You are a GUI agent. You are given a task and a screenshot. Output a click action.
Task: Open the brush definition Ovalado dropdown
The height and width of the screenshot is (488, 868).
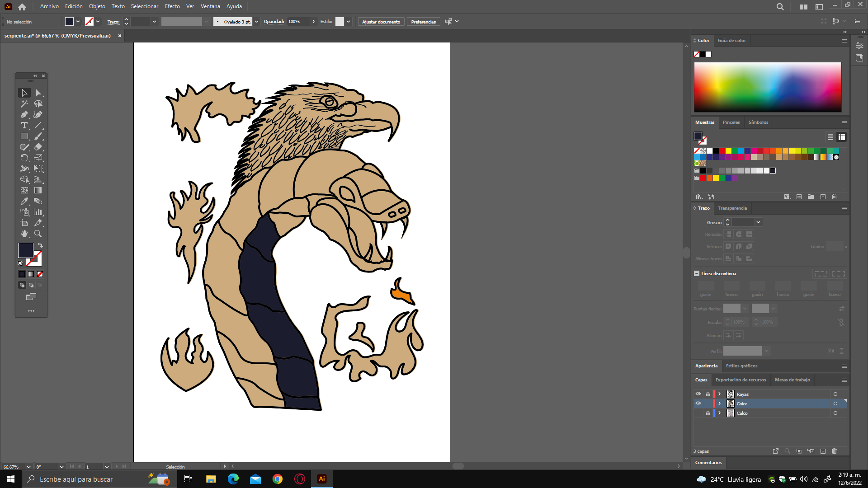click(257, 22)
